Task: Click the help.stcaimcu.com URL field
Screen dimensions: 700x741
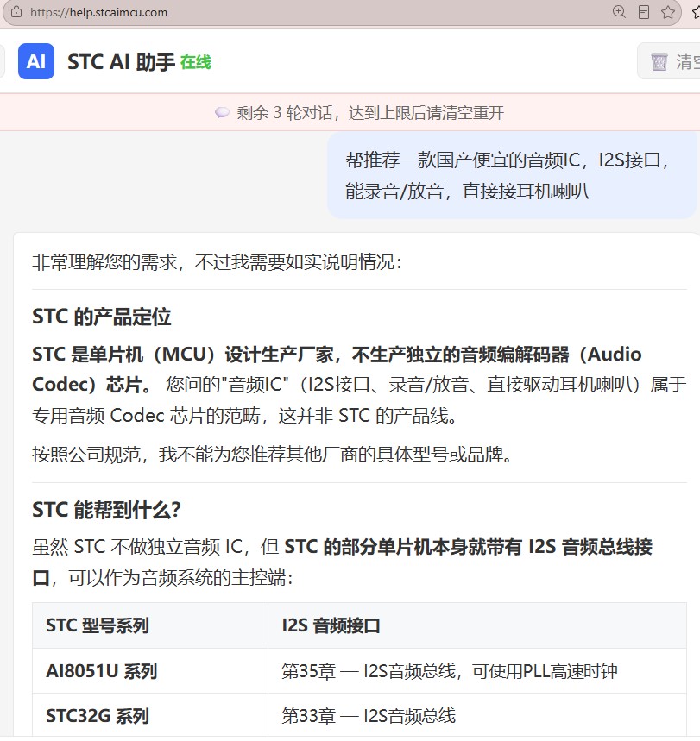Action: [99, 12]
